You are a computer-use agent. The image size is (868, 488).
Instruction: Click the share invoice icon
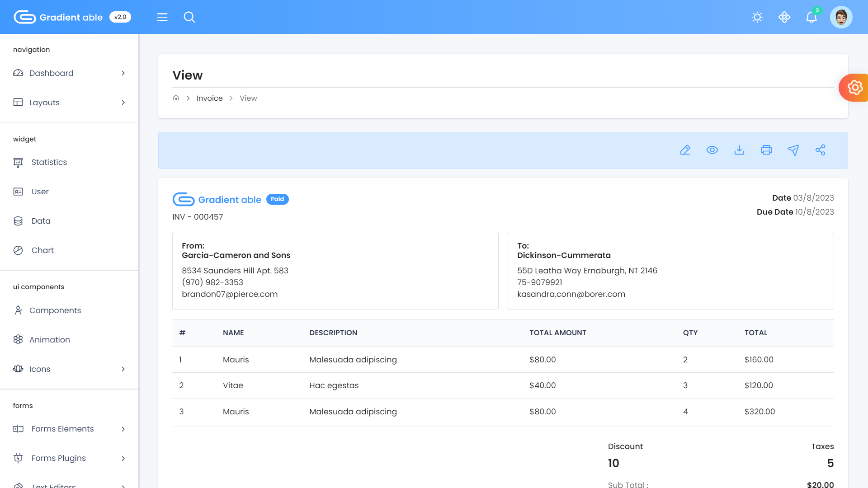[821, 150]
